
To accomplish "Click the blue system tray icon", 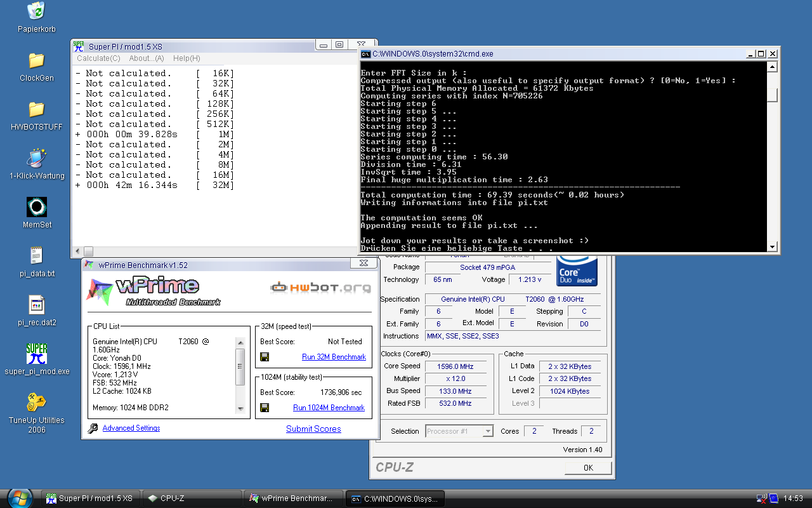I will [x=773, y=498].
